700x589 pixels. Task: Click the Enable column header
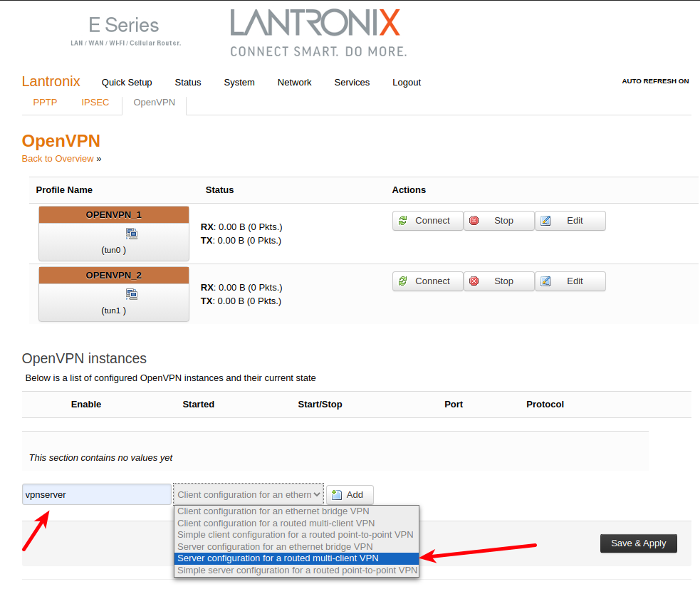tap(86, 404)
